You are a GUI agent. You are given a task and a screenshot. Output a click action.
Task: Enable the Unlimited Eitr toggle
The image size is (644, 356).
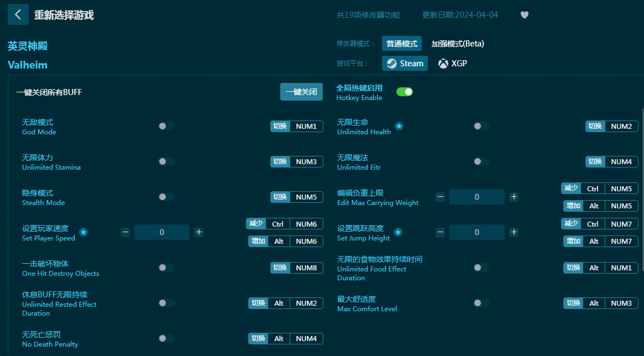(481, 161)
